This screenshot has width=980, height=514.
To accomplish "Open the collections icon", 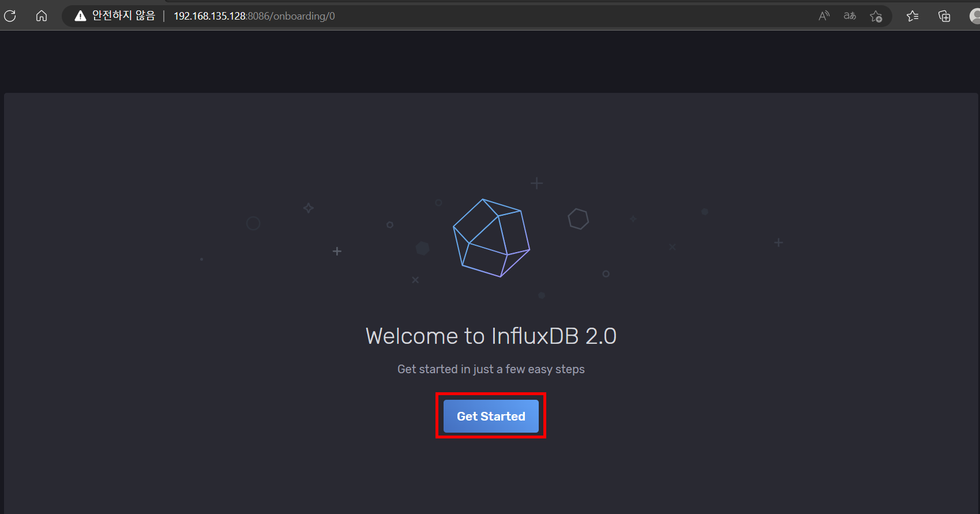I will [944, 16].
